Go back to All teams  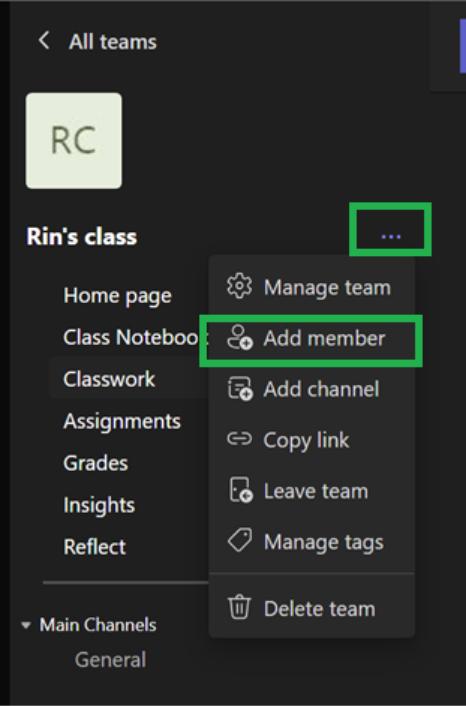pyautogui.click(x=113, y=42)
